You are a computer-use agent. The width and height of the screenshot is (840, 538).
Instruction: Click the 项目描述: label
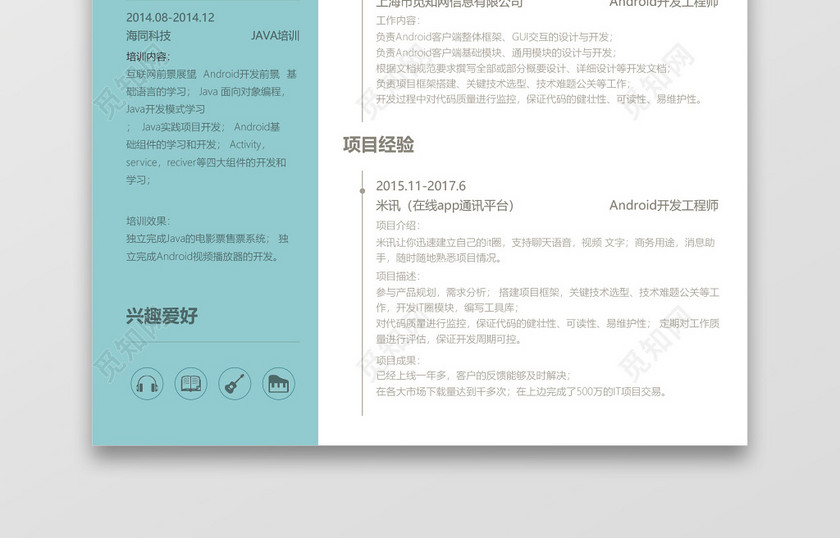point(398,276)
